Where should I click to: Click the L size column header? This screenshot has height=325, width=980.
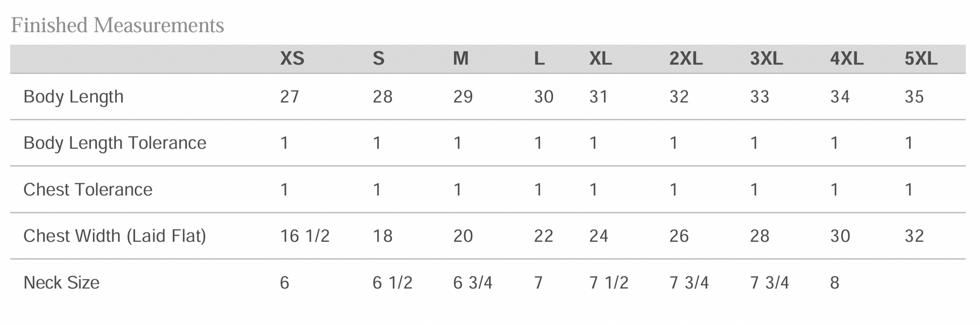pyautogui.click(x=539, y=59)
